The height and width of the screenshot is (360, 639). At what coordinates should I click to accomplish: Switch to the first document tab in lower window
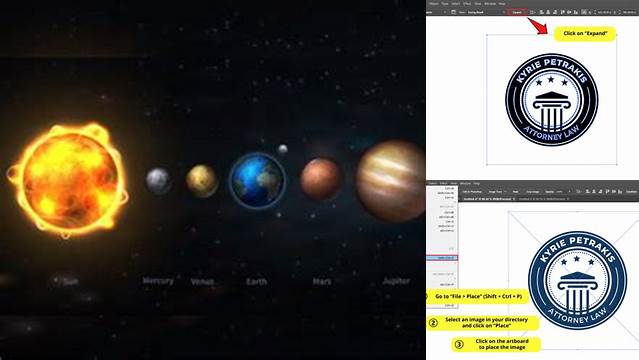click(489, 199)
